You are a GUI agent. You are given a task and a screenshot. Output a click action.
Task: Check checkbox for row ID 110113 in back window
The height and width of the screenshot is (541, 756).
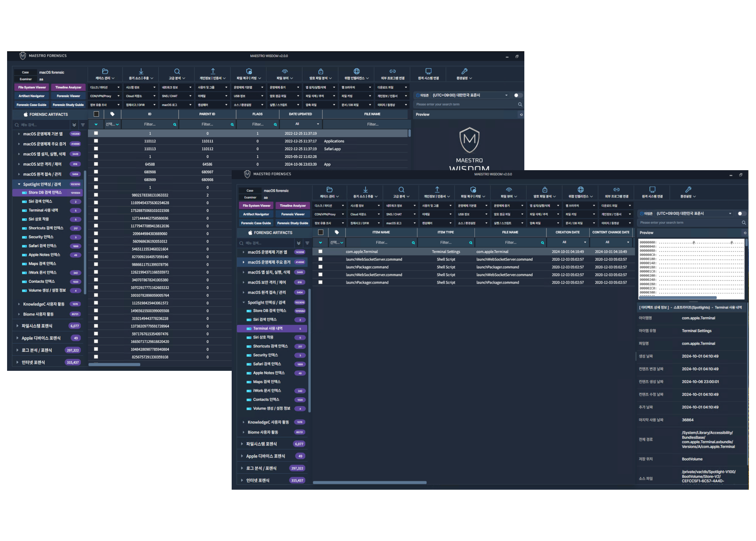[x=96, y=149]
